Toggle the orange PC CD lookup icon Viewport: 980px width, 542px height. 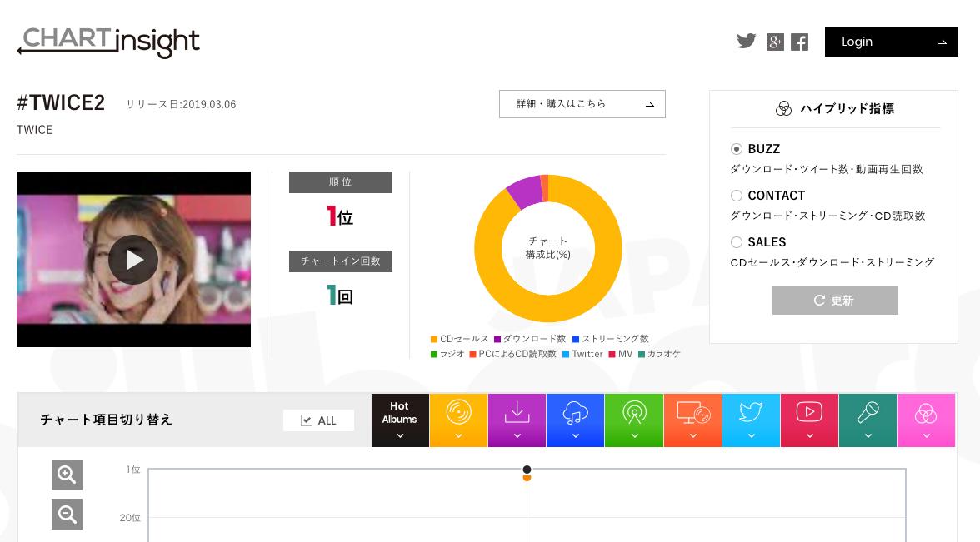click(693, 420)
